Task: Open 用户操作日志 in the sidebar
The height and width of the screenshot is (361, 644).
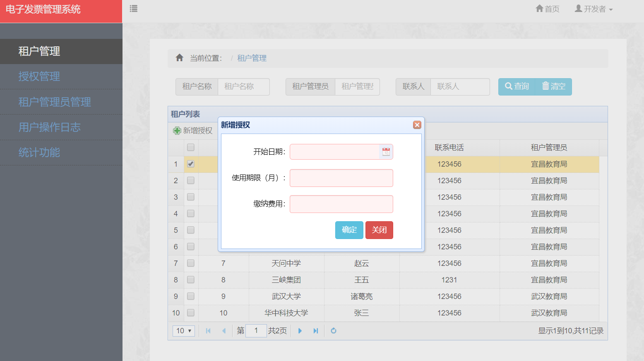Action: 61,127
